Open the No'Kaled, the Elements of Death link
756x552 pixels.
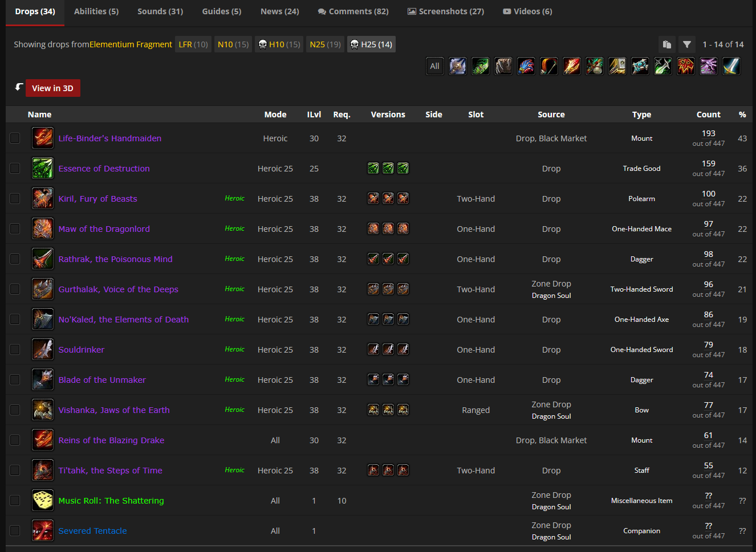[x=124, y=319]
